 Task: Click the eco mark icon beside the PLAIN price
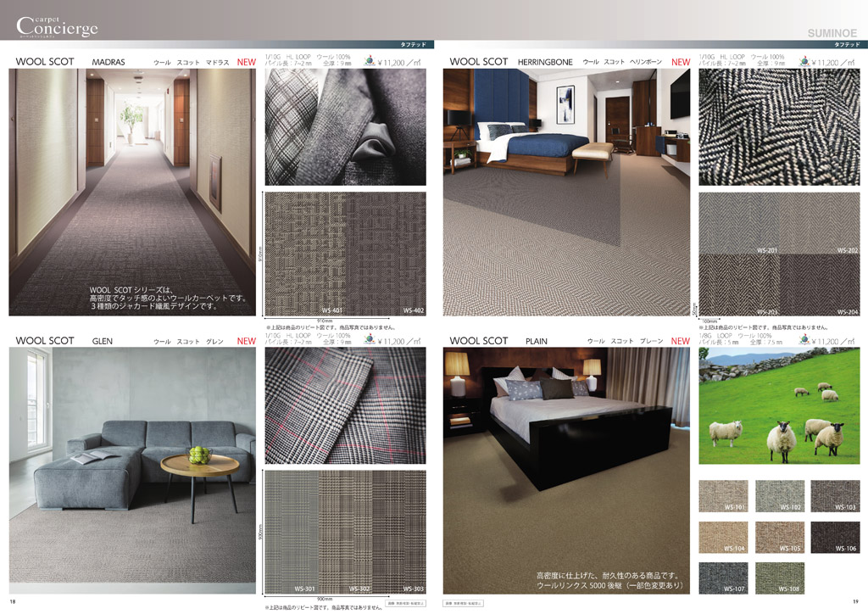pos(804,340)
